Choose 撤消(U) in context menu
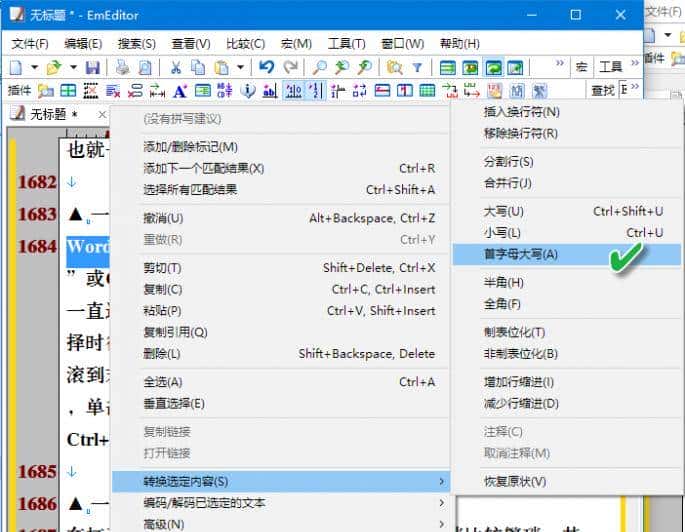 click(x=280, y=218)
